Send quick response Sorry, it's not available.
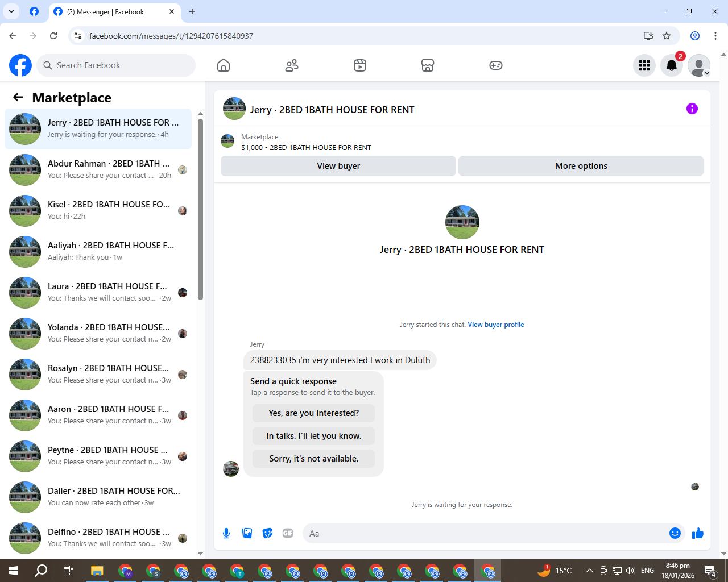The height and width of the screenshot is (582, 728). (314, 459)
